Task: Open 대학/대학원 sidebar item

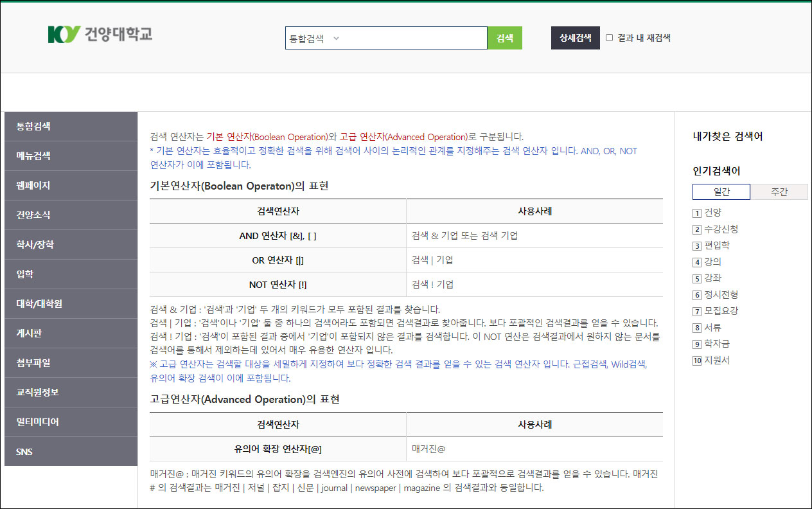Action: tap(71, 304)
